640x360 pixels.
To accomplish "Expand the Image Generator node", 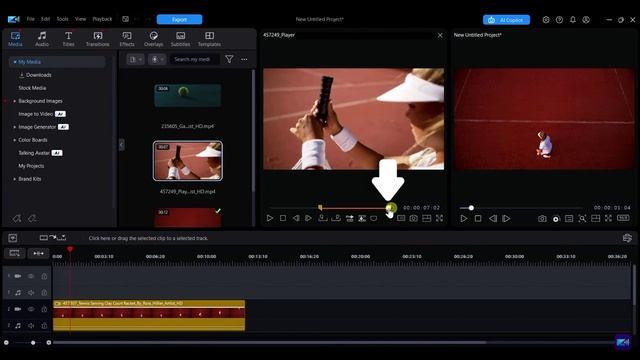I will (15, 127).
